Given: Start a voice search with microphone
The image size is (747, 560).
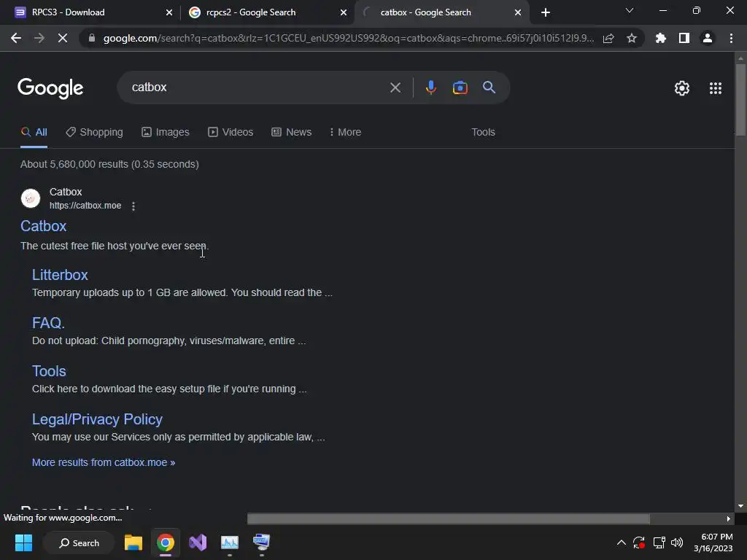Looking at the screenshot, I should pyautogui.click(x=430, y=87).
